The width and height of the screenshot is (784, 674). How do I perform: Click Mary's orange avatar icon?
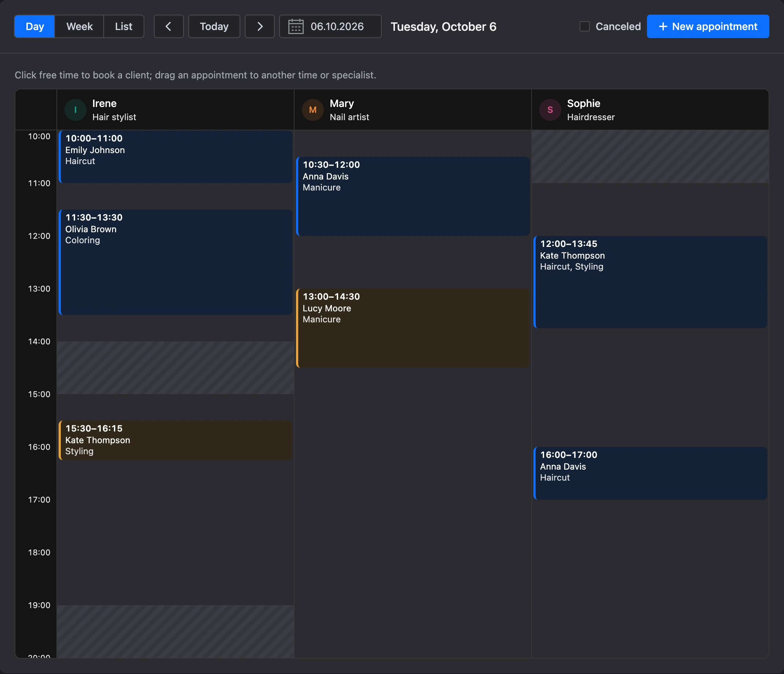click(x=313, y=110)
